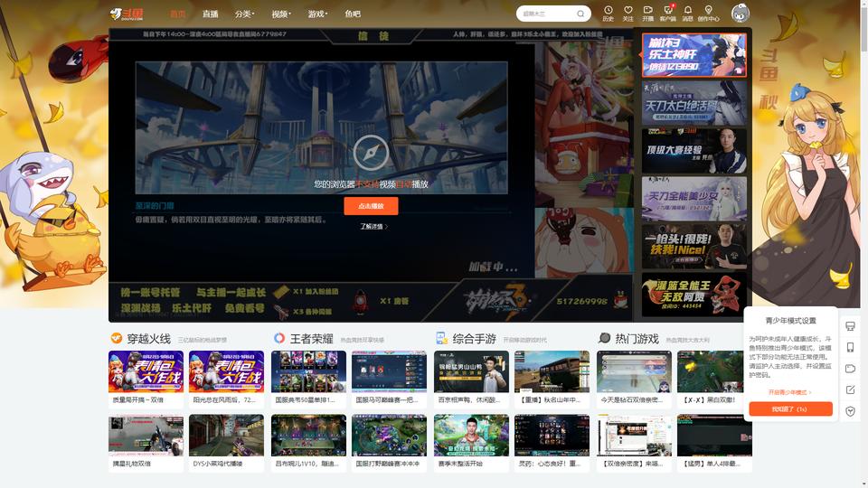Select the 天刀全能美少女 stream thumbnail
868x488 pixels.
(x=694, y=199)
